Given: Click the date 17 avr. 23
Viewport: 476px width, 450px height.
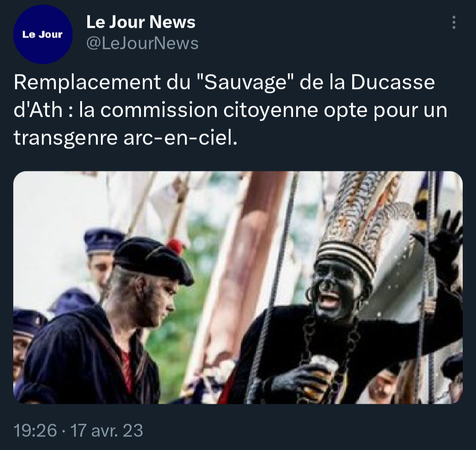Looking at the screenshot, I should click(107, 430).
